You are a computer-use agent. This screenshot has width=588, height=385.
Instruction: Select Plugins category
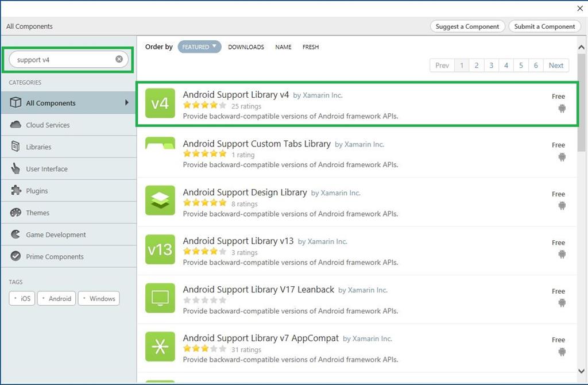pos(69,191)
